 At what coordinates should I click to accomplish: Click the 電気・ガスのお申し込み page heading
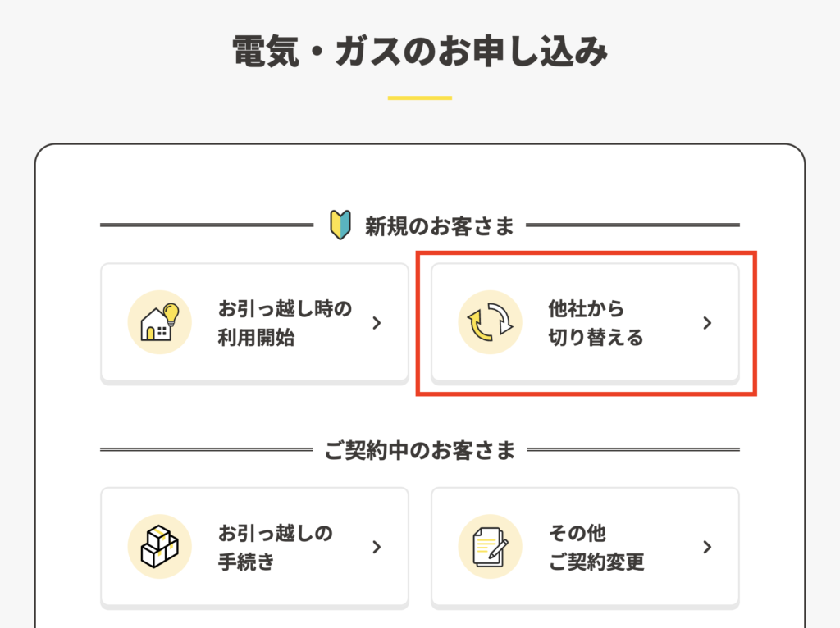[419, 52]
